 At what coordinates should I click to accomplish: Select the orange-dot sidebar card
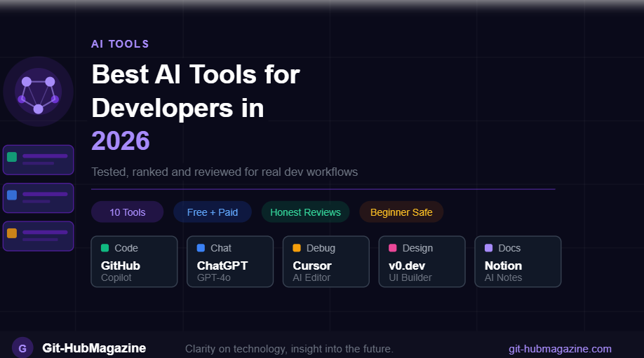(x=38, y=236)
